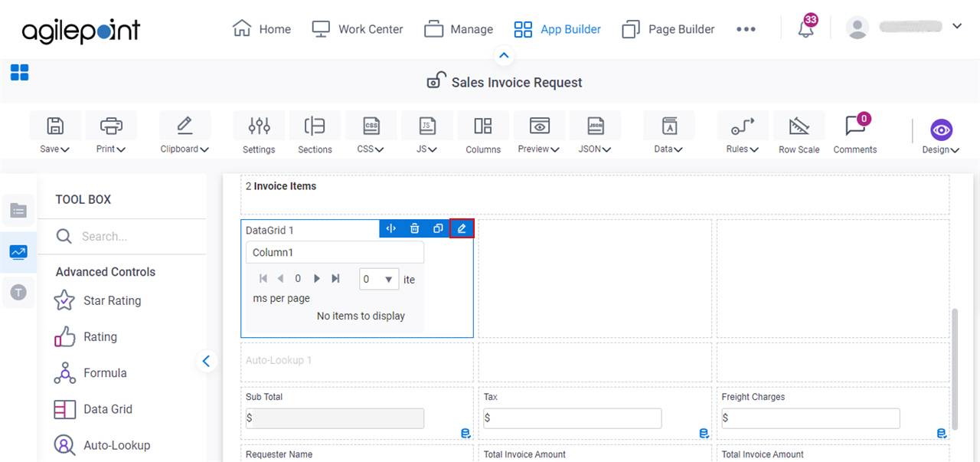The image size is (980, 462).
Task: Duplicate the DataGrid 1 control
Action: (x=438, y=228)
